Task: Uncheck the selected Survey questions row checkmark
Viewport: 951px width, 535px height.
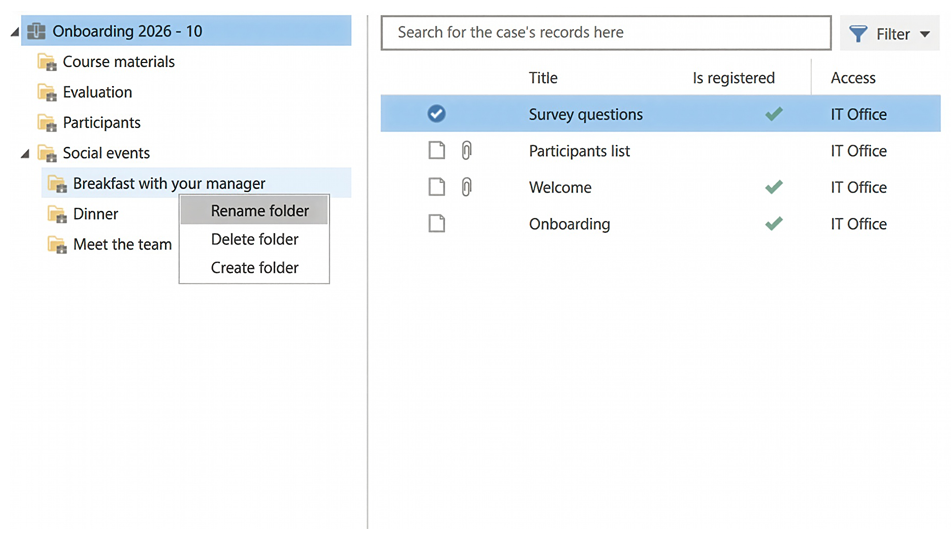Action: pyautogui.click(x=436, y=114)
